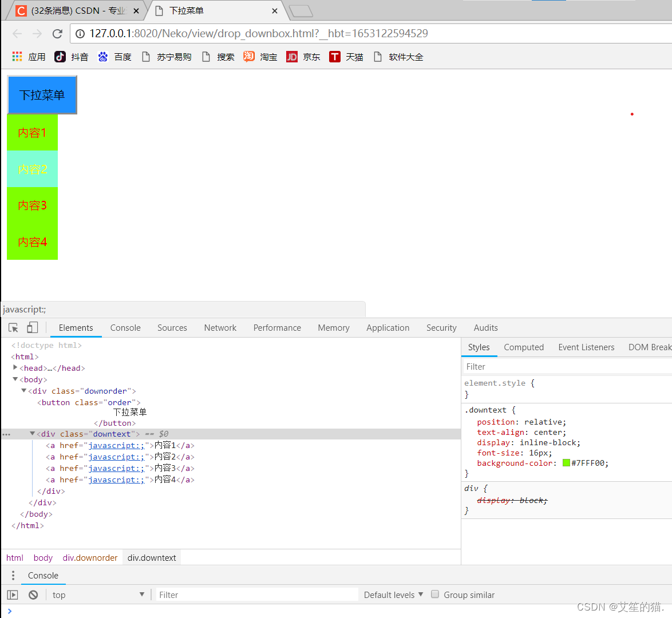Switch to the Elements panel tab
The image size is (672, 618).
(x=76, y=328)
